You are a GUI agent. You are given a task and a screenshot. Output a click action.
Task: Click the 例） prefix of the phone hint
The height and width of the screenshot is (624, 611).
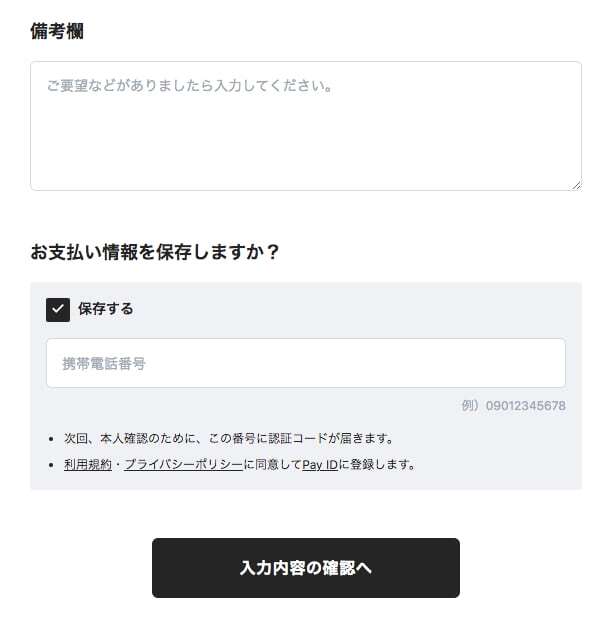(473, 406)
